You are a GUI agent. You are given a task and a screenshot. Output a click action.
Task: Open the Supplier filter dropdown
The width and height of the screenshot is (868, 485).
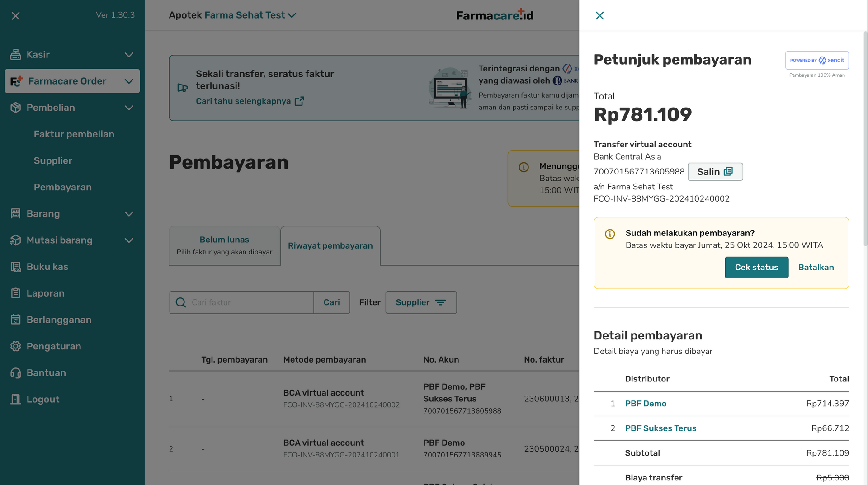pyautogui.click(x=421, y=302)
